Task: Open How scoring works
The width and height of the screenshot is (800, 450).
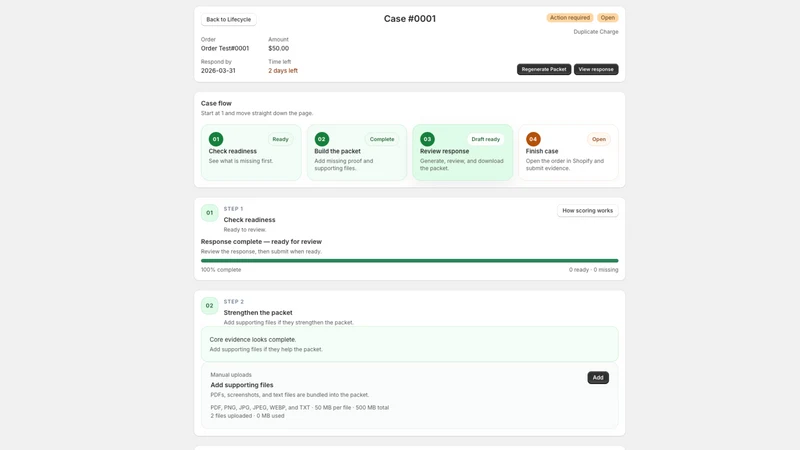Action: click(x=587, y=211)
